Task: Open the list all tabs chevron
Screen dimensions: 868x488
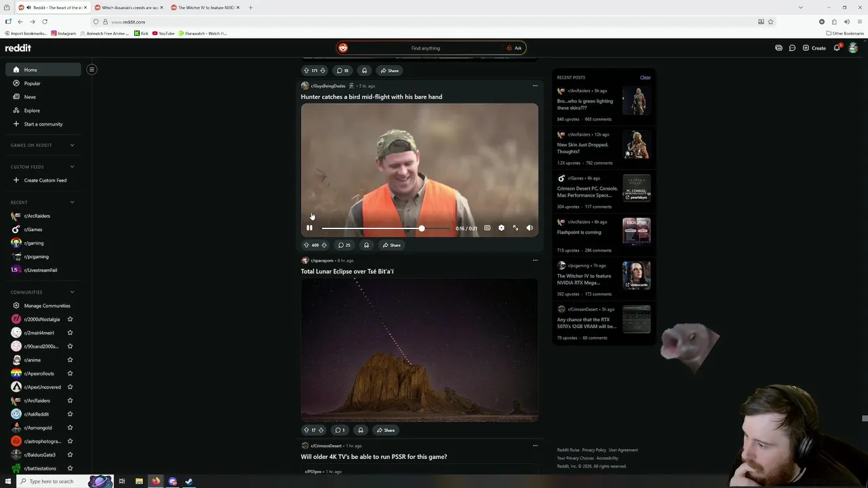Action: [x=801, y=7]
